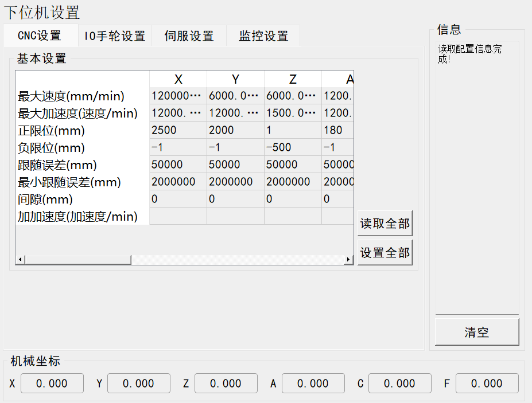Click the horizontal scrollbar left arrow
The width and height of the screenshot is (532, 403).
click(20, 260)
